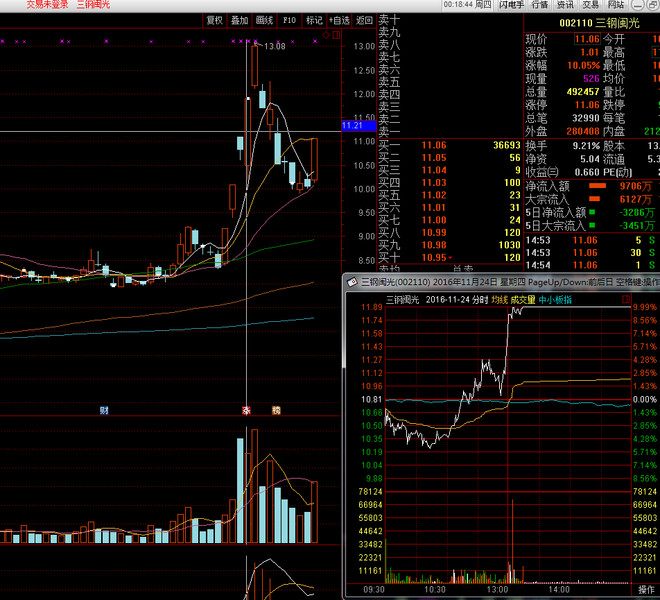Click the 叠加 overlay button
Viewport: 660px width, 600px height.
pos(239,20)
